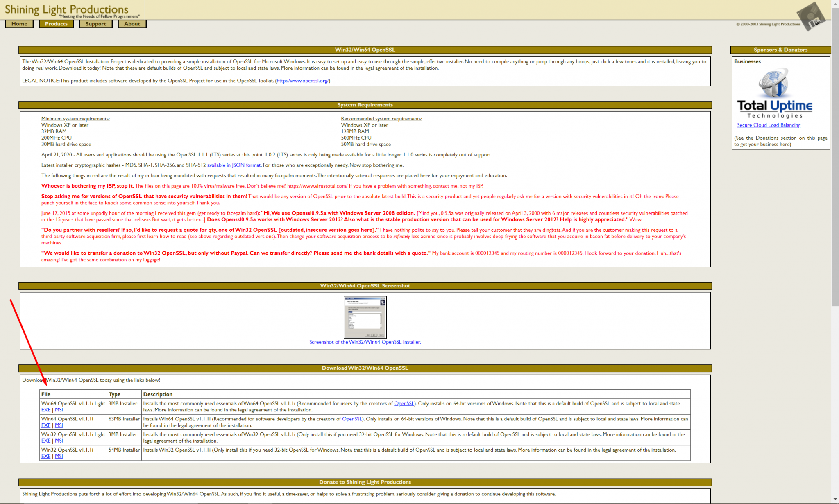
Task: Download full Win32 OpenSSL v1.1.1i MSI
Action: coord(59,456)
